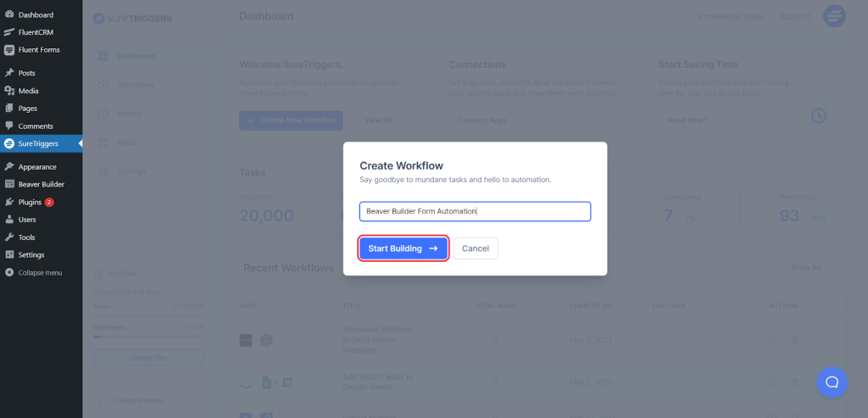
Task: Click the workflow name input field
Action: 474,211
